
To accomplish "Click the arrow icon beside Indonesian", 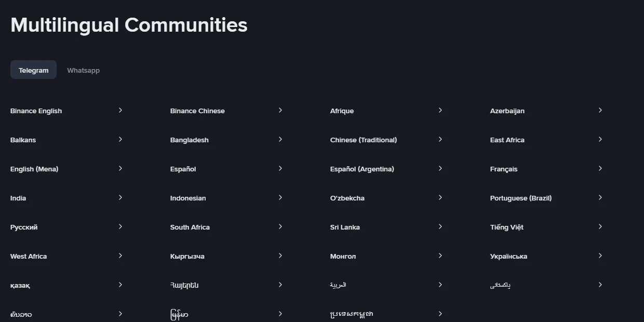I will click(x=280, y=197).
